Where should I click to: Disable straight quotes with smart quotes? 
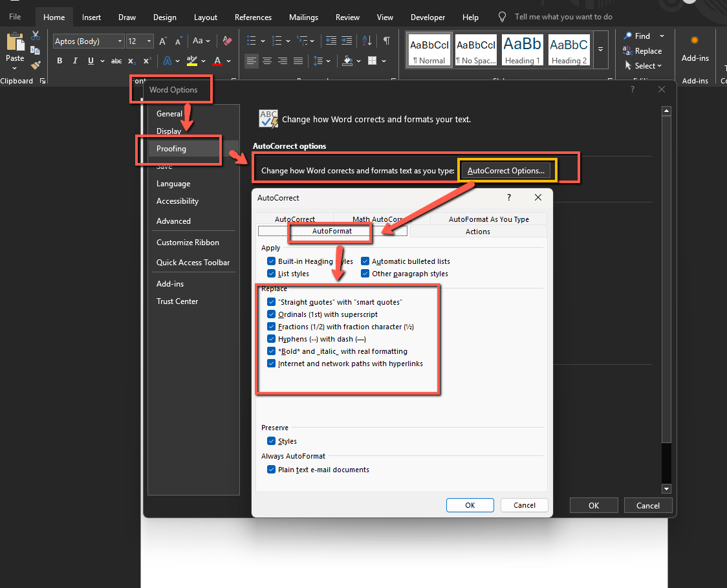click(x=271, y=302)
